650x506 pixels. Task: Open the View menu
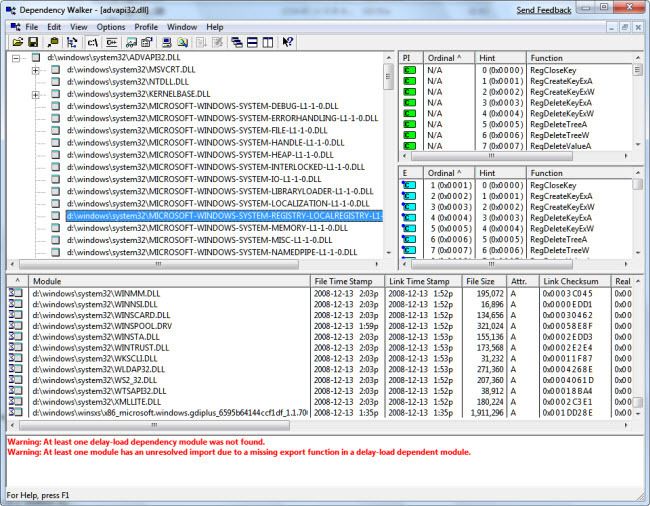[x=78, y=27]
